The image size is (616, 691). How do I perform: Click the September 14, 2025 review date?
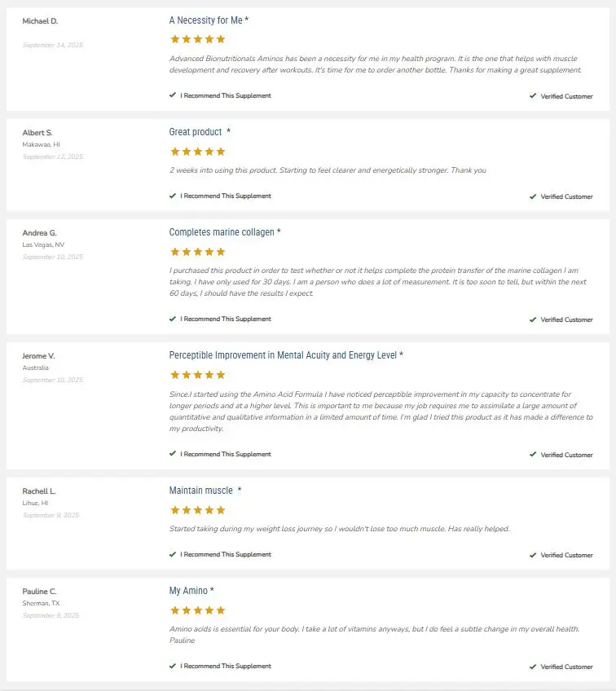coord(53,45)
